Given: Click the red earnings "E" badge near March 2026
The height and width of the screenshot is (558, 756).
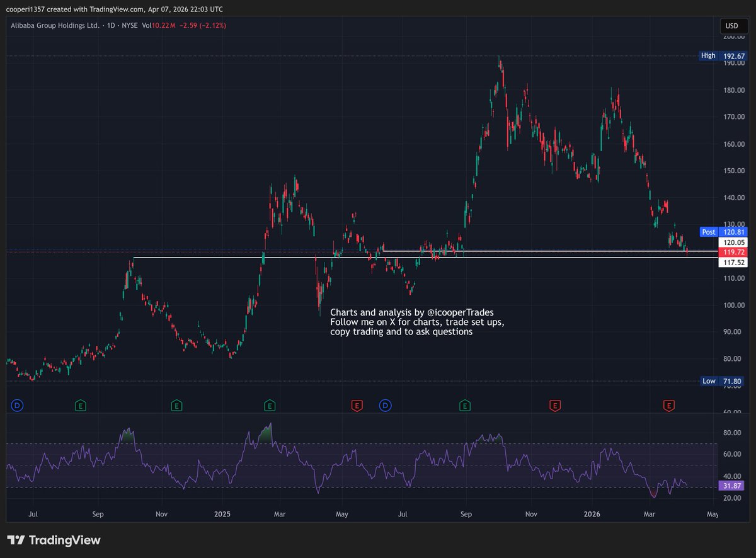Looking at the screenshot, I should tap(668, 406).
